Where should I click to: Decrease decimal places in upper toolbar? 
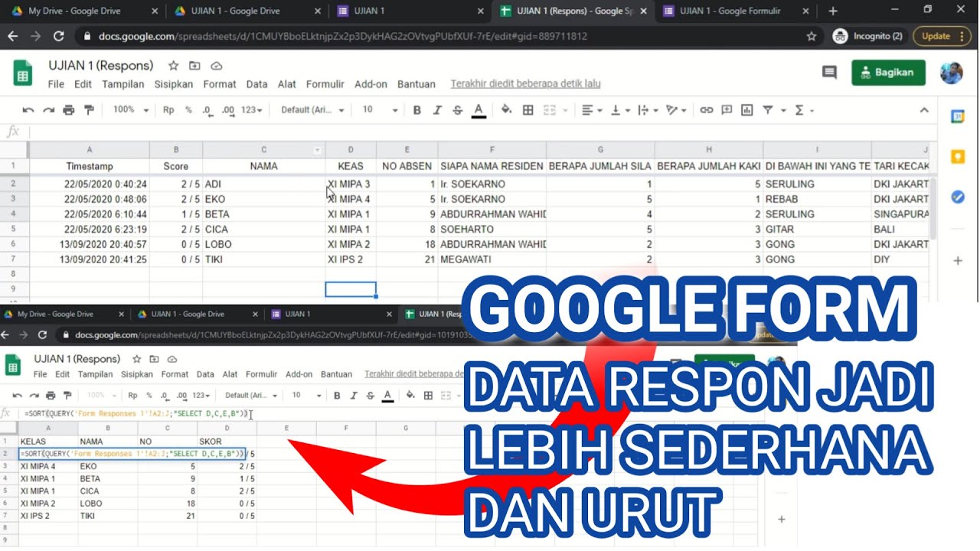coord(207,110)
